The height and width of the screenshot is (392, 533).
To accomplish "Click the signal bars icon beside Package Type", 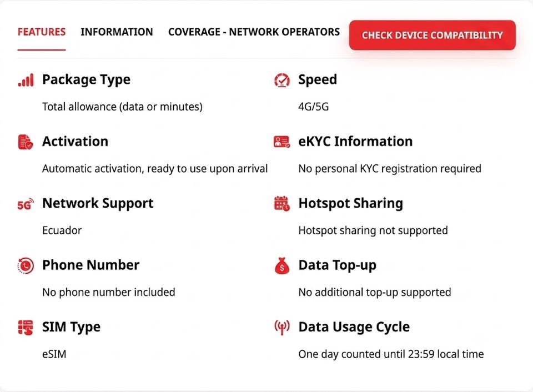I will click(x=26, y=80).
